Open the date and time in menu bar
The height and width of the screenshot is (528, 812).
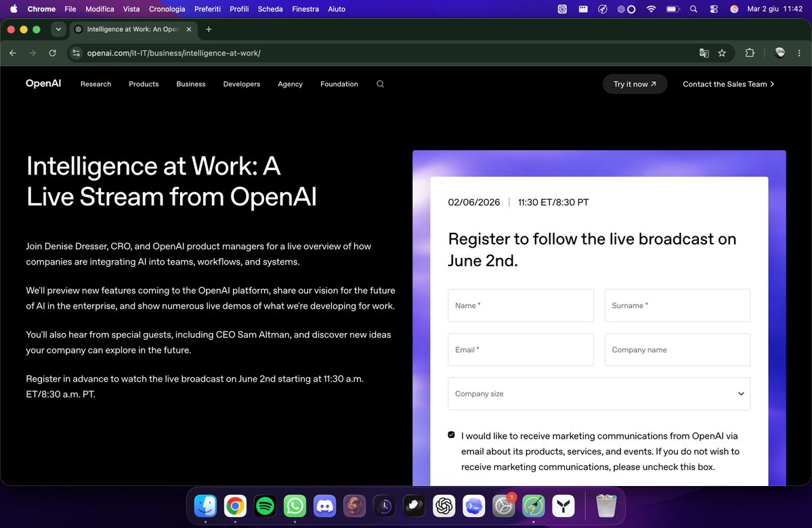point(775,9)
